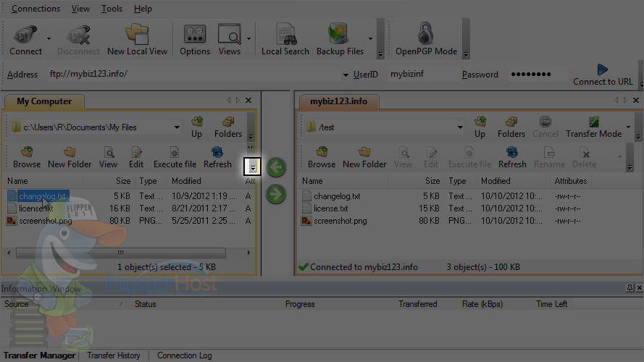Select local file license.txt
The width and height of the screenshot is (644, 362).
[x=36, y=209]
